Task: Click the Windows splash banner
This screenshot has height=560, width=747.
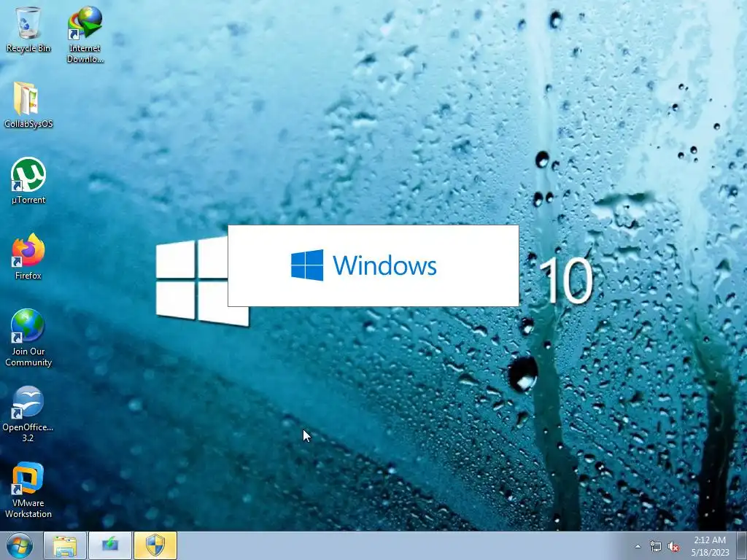Action: tap(373, 265)
